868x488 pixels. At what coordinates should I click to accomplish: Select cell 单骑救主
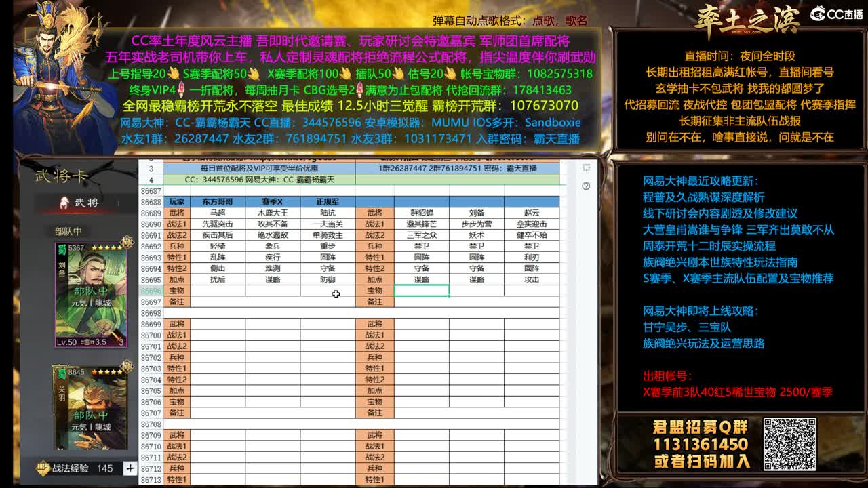[328, 235]
